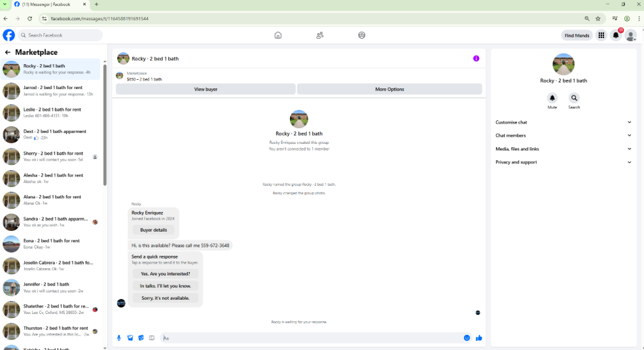Attach a photo file icon
This screenshot has width=644, height=350.
click(130, 338)
